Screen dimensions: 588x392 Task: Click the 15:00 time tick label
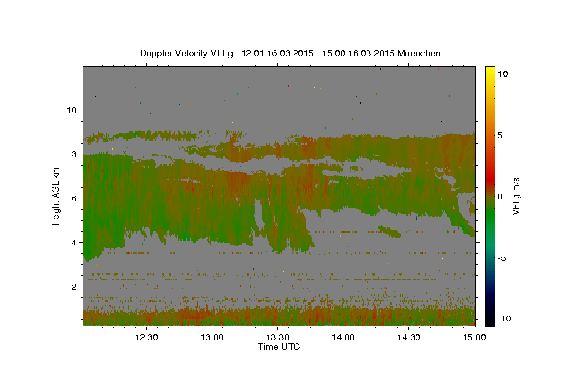474,337
